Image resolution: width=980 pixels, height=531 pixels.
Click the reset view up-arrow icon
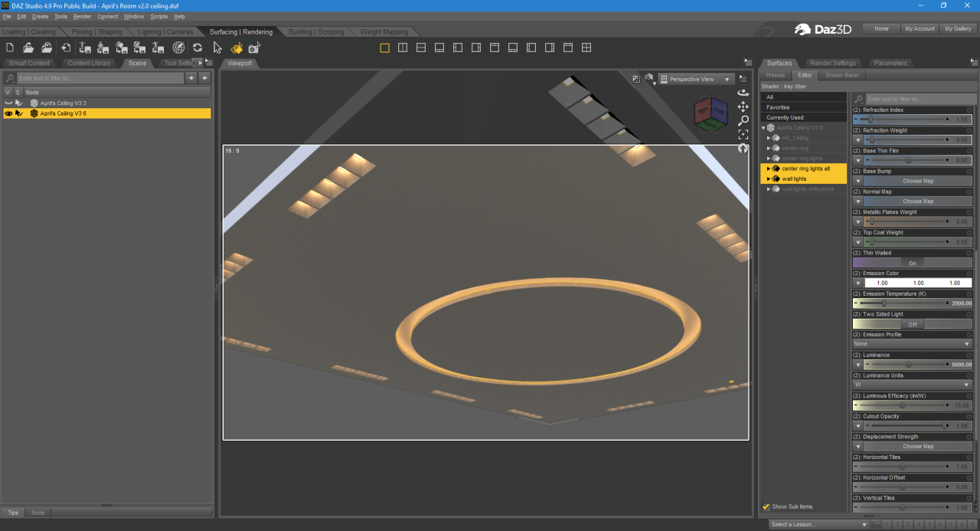point(743,148)
